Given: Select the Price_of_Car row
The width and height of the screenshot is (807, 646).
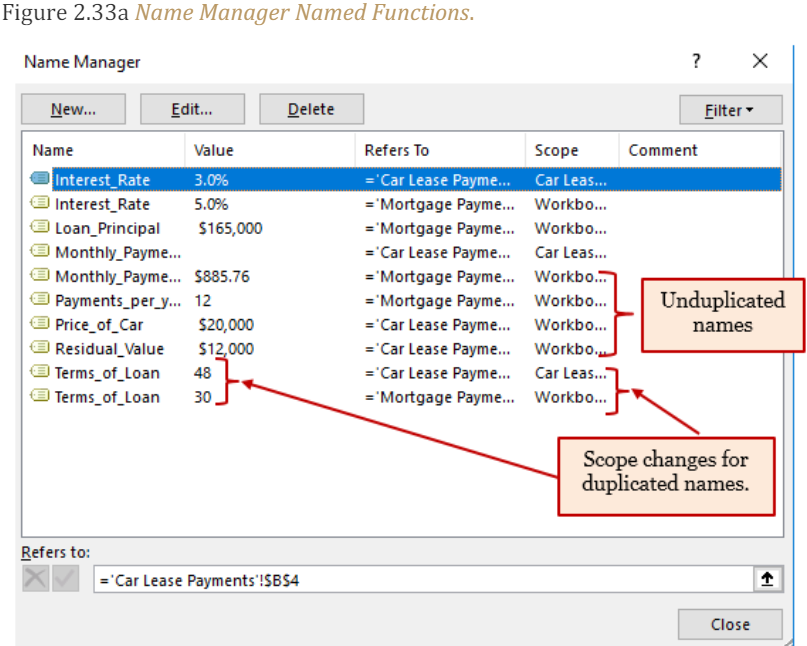Looking at the screenshot, I should click(x=405, y=325).
